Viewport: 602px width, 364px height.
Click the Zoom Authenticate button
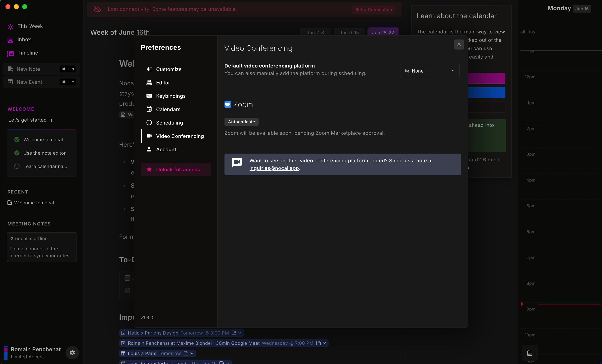click(x=241, y=122)
